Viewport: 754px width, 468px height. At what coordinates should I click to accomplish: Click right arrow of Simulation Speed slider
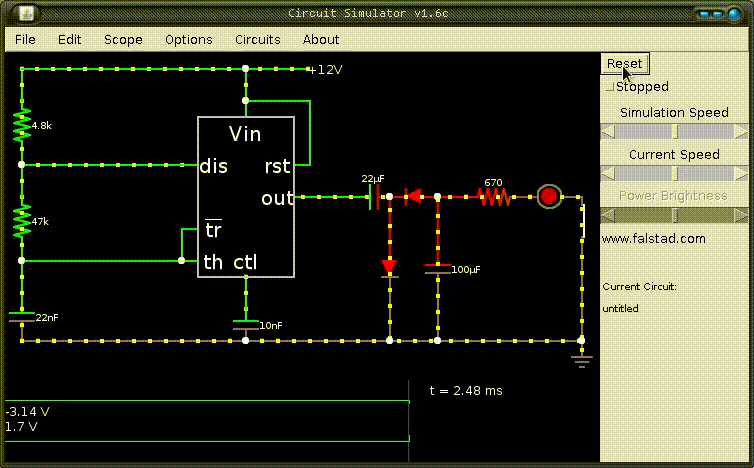(x=741, y=131)
